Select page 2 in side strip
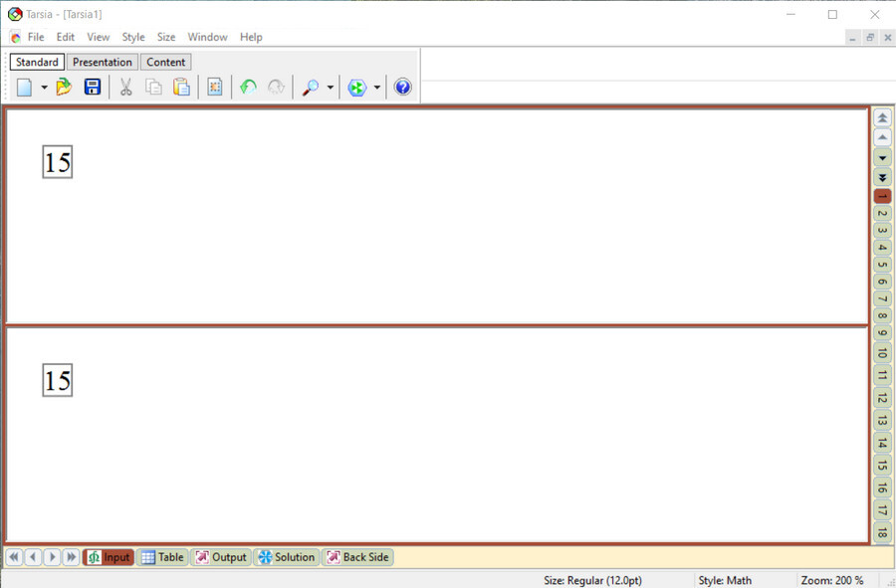Viewport: 896px width, 588px height. 882,214
